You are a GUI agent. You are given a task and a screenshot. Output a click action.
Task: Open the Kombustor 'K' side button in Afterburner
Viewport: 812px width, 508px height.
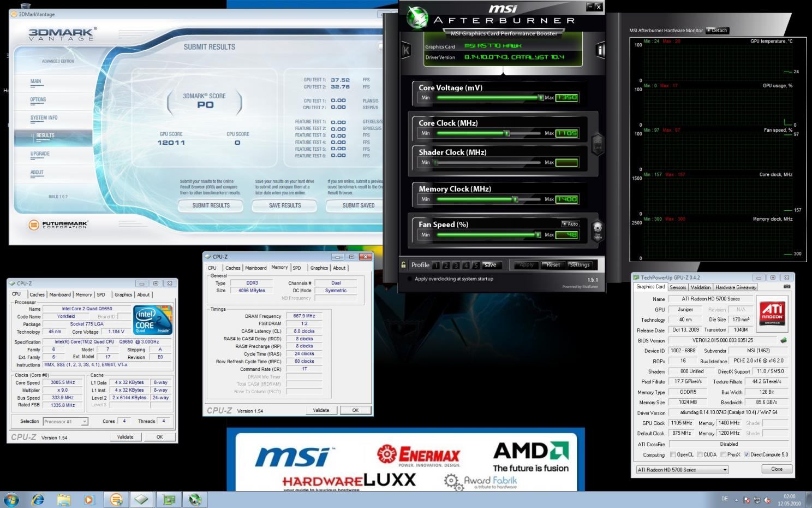point(406,51)
